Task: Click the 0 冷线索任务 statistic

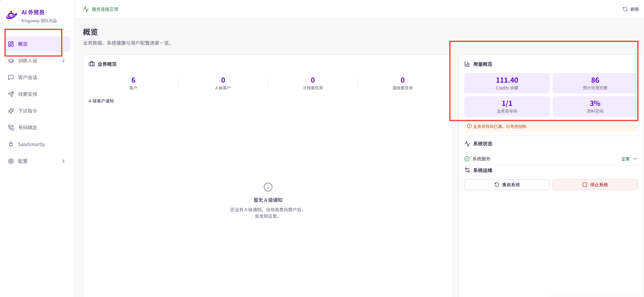Action: coord(313,83)
